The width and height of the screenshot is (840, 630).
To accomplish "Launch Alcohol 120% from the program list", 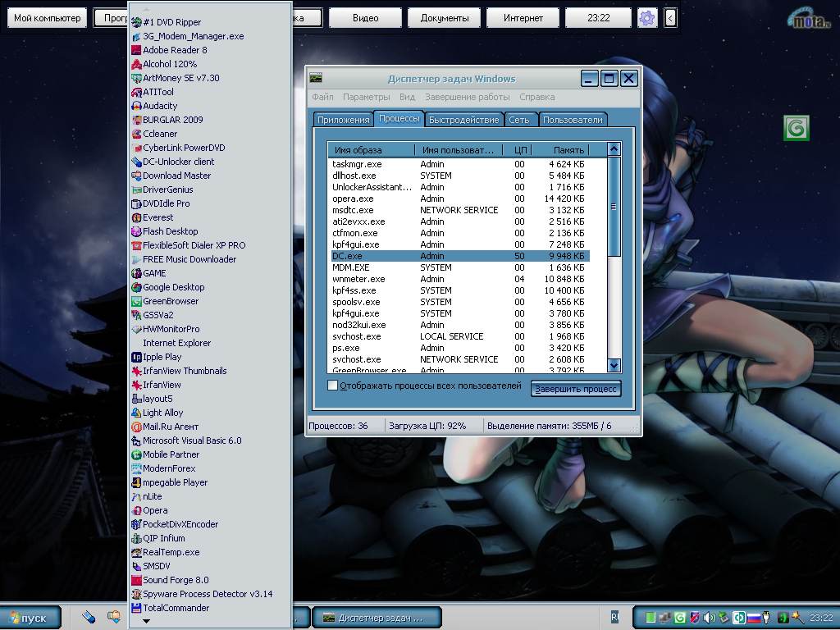I will tap(164, 64).
